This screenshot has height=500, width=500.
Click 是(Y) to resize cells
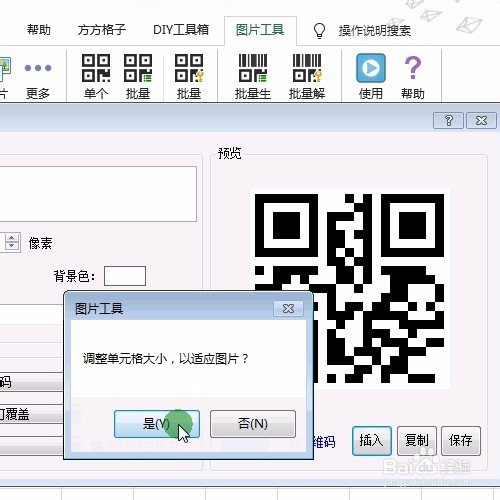[x=157, y=424]
